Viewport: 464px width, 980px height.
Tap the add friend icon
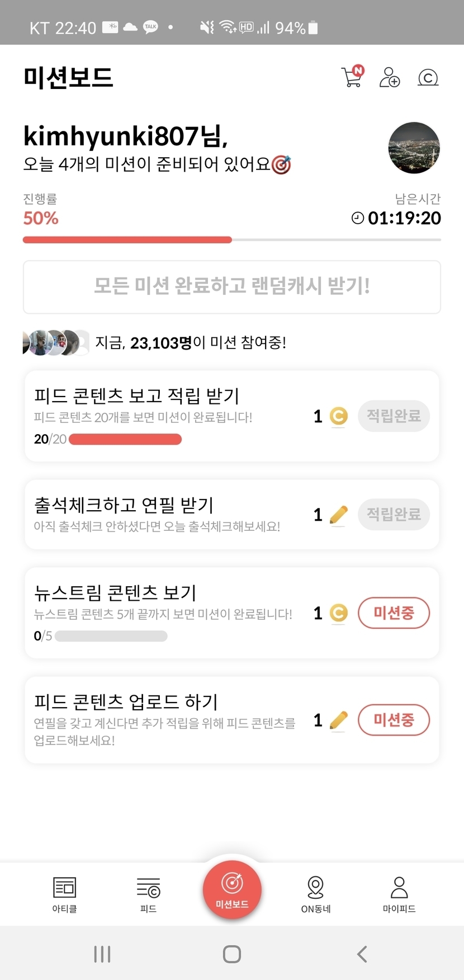pyautogui.click(x=390, y=77)
